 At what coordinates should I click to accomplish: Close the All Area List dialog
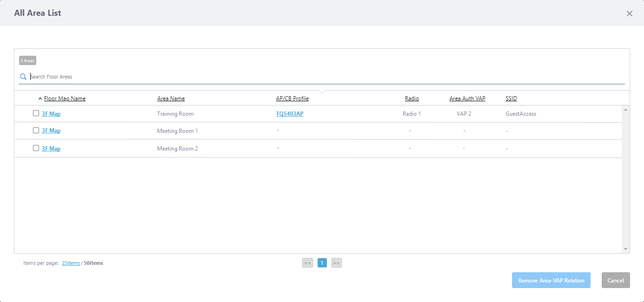(x=630, y=13)
